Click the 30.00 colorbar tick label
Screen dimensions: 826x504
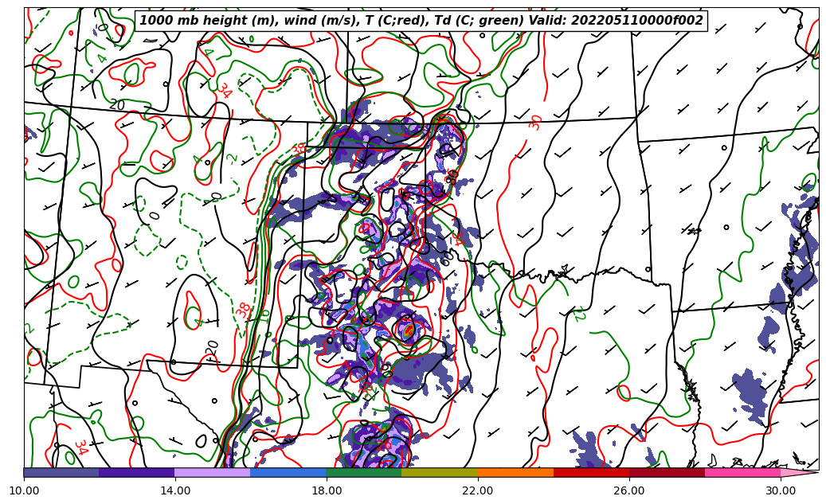[781, 490]
